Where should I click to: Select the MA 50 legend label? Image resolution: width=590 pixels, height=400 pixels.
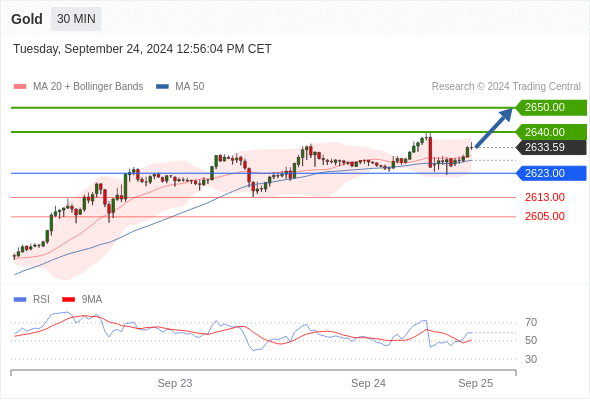coord(190,87)
